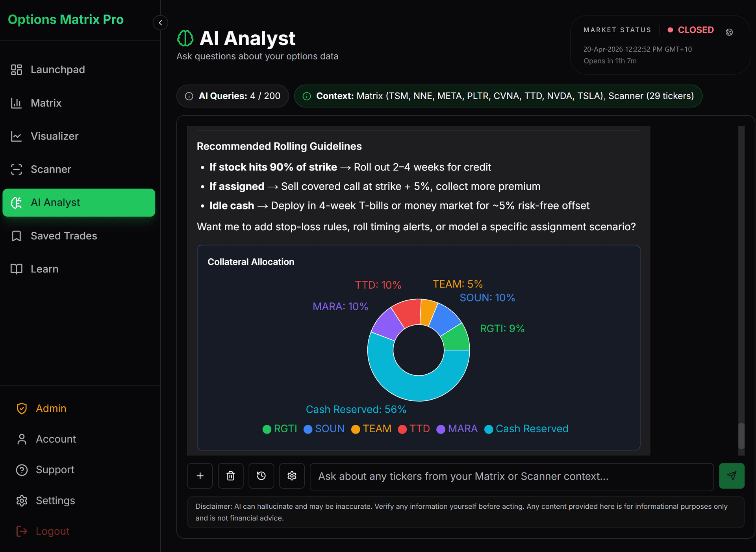Click the Context info icon
Screen dimensions: 756x552
[307, 96]
